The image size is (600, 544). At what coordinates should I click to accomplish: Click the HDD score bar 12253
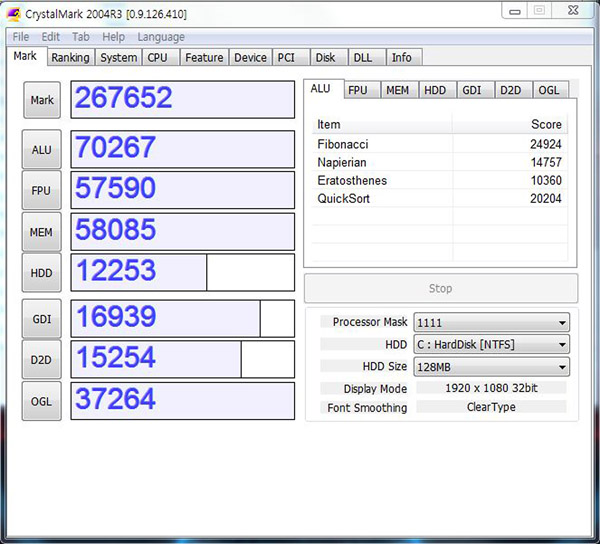(x=183, y=272)
